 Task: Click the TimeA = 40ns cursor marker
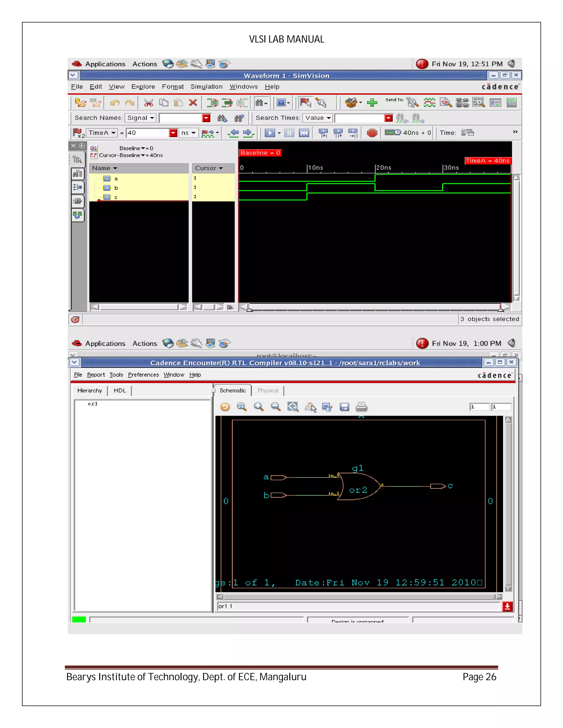(x=487, y=161)
